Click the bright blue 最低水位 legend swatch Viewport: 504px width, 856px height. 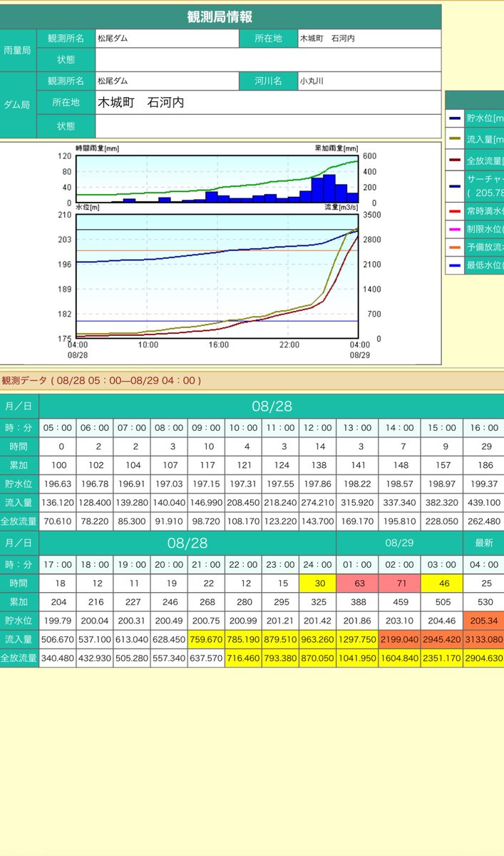click(x=455, y=265)
